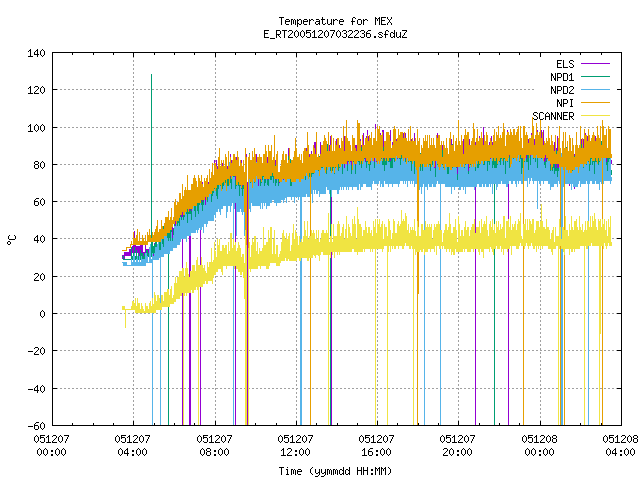
Task: Click the yellow SCANNER legend line sample
Action: tap(596, 116)
